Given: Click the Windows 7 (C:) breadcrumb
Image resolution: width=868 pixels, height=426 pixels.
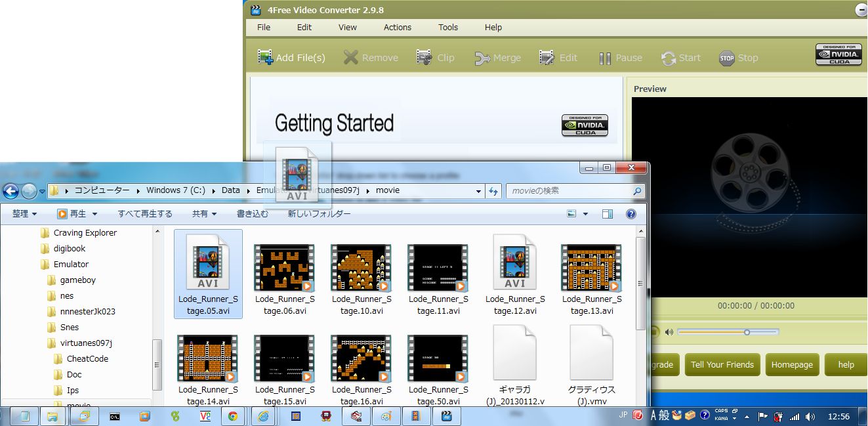Looking at the screenshot, I should [176, 190].
